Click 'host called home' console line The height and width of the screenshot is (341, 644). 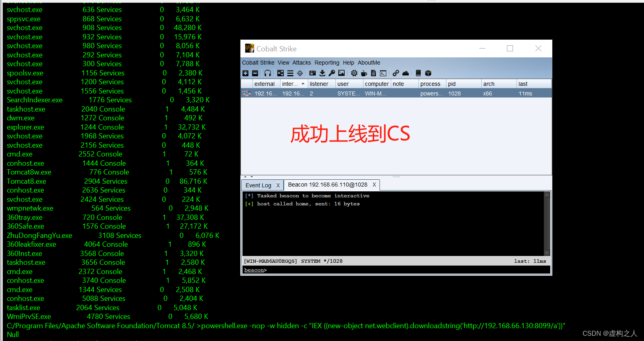click(303, 204)
